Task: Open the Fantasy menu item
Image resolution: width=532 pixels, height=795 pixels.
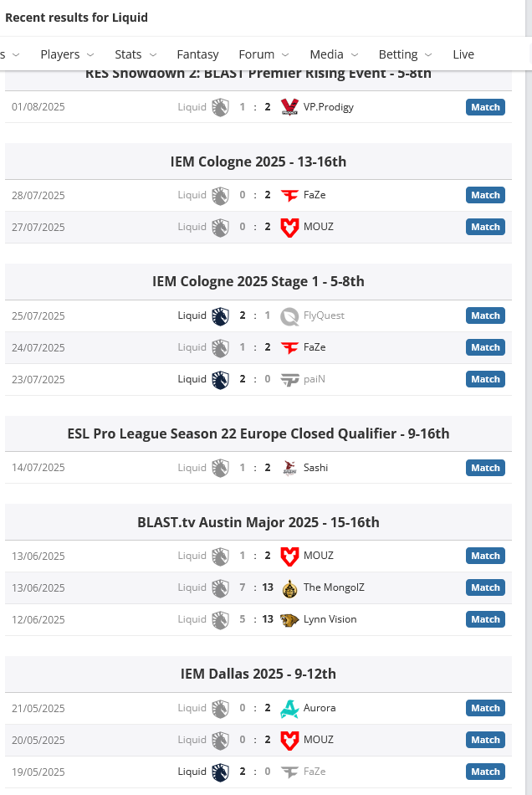Action: pos(197,54)
